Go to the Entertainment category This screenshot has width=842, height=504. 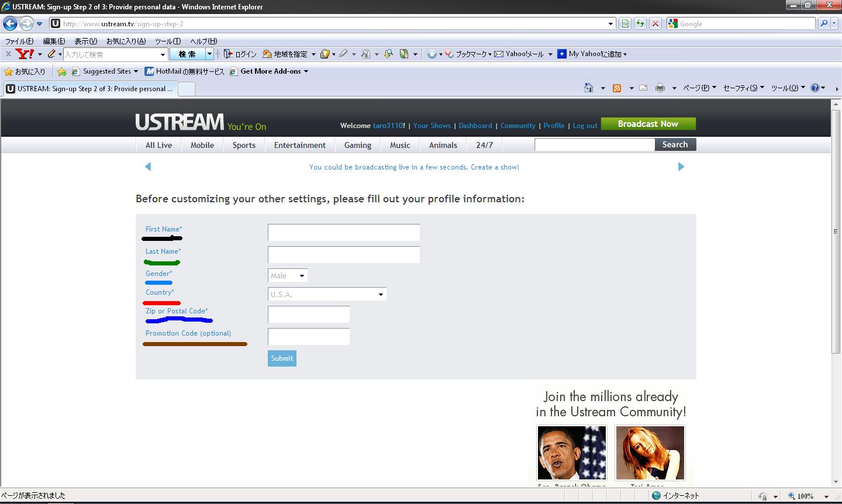point(300,145)
